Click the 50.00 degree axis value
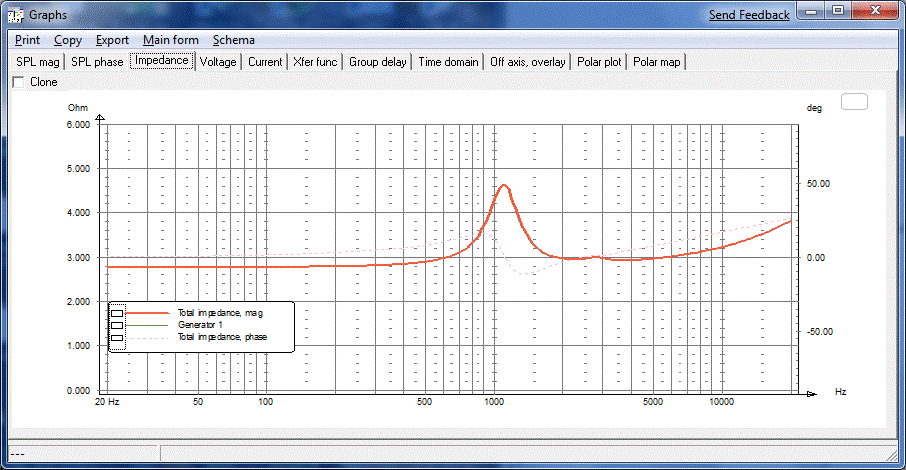Viewport: 906px width, 470px height. click(x=818, y=184)
